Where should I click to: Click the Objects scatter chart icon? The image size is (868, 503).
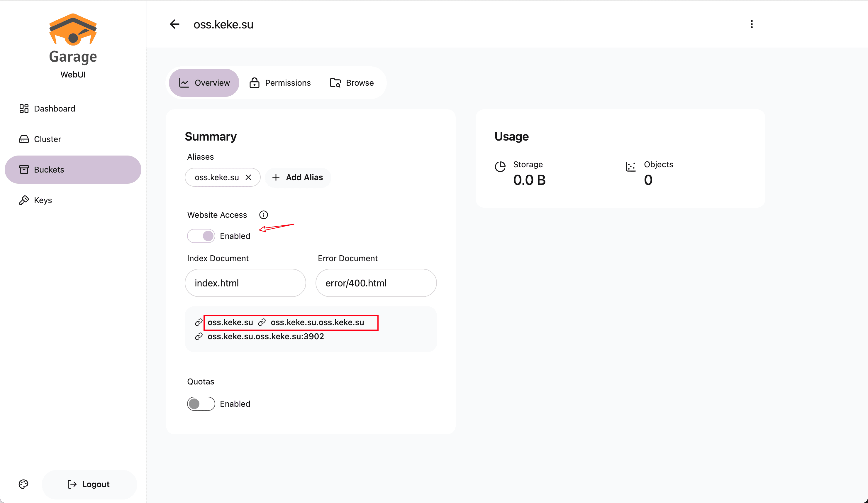[631, 167]
